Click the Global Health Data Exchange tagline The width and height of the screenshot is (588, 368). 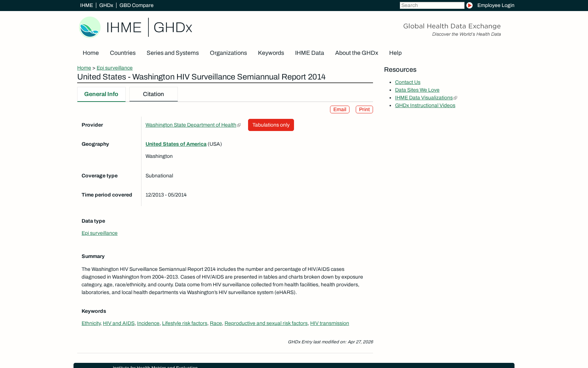(x=452, y=26)
